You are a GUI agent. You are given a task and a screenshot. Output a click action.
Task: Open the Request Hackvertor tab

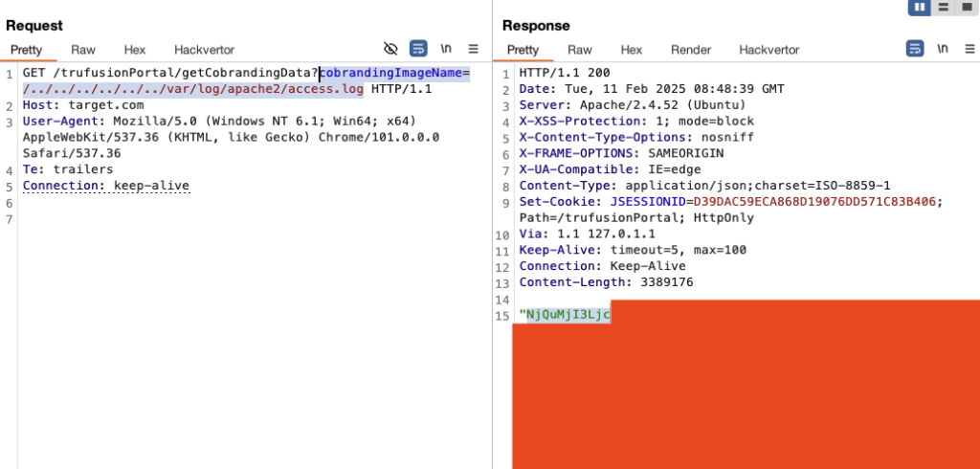point(204,50)
